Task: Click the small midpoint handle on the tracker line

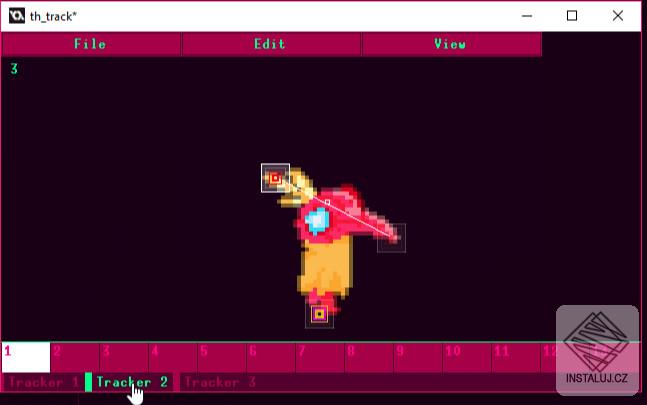Action: [x=327, y=202]
